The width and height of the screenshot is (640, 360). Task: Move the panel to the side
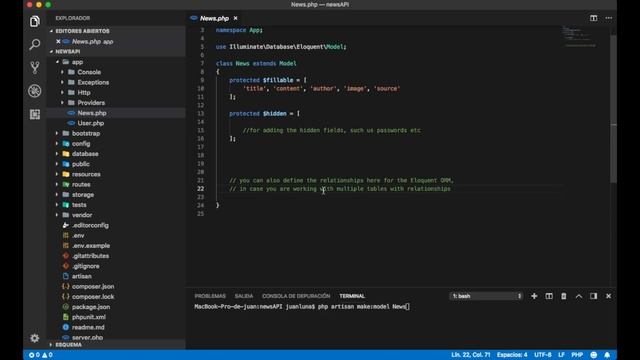[593, 296]
